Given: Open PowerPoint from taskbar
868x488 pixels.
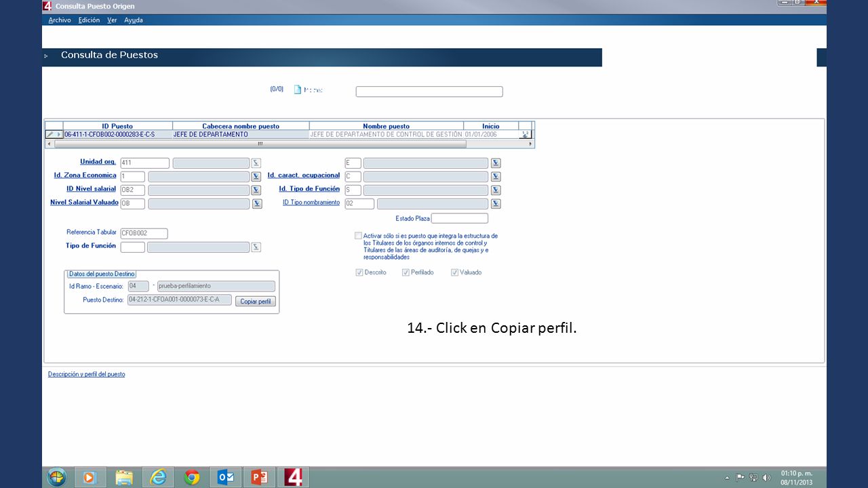Looking at the screenshot, I should tap(260, 477).
